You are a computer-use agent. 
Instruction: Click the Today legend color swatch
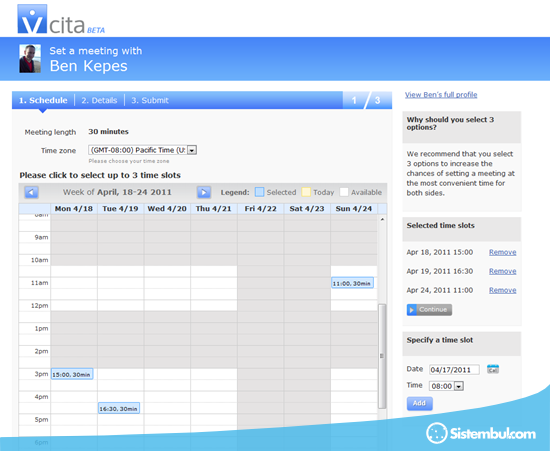[306, 192]
